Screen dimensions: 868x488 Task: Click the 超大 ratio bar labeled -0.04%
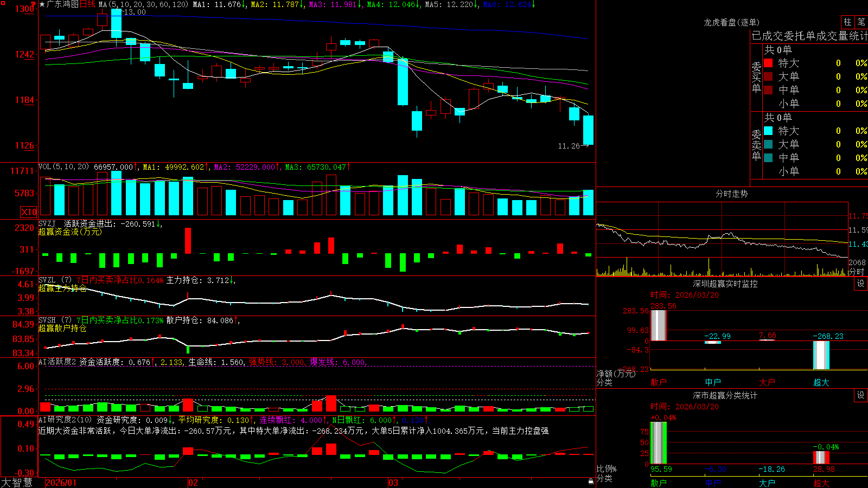click(x=821, y=457)
